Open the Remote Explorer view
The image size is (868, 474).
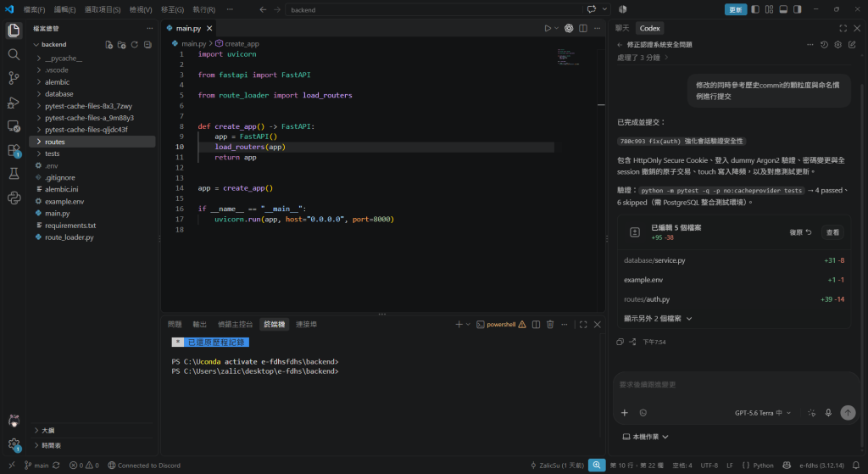[14, 126]
